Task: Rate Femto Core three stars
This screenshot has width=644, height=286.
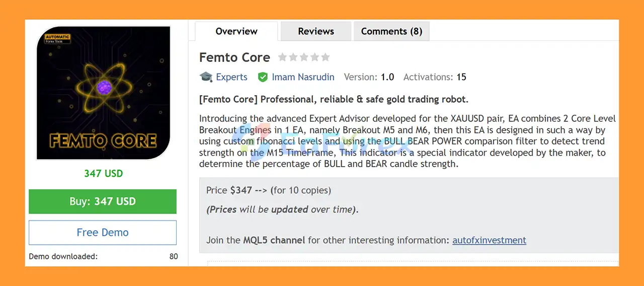Action: [x=304, y=57]
